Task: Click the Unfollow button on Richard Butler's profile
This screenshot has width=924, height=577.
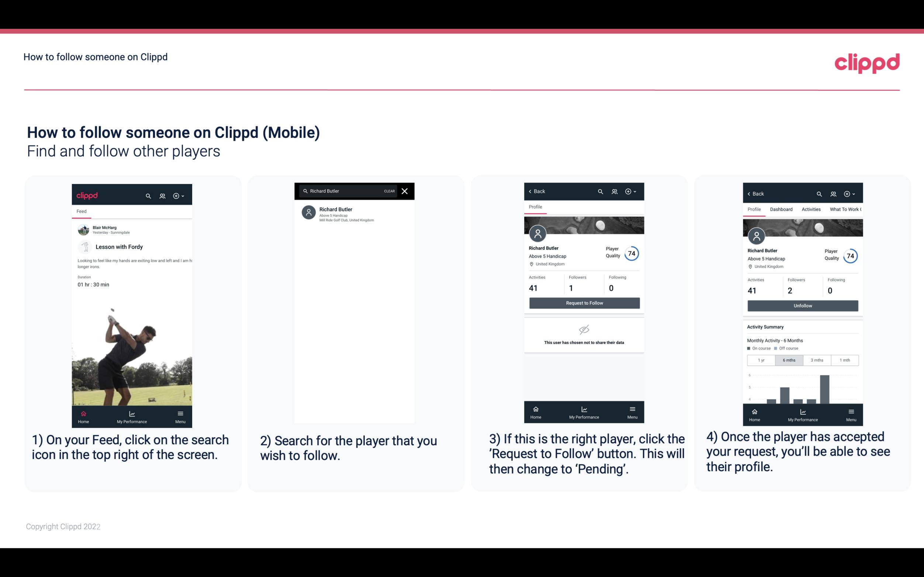Action: 802,305
